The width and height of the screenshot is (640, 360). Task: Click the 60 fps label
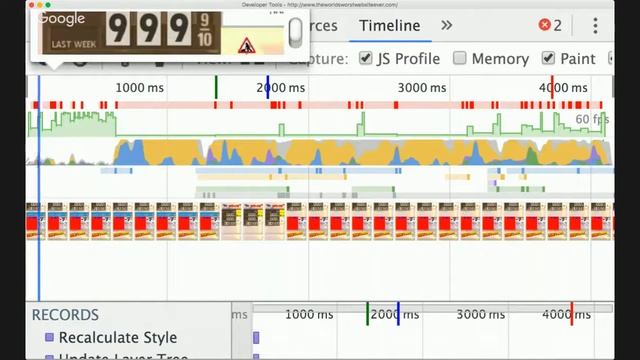[592, 119]
